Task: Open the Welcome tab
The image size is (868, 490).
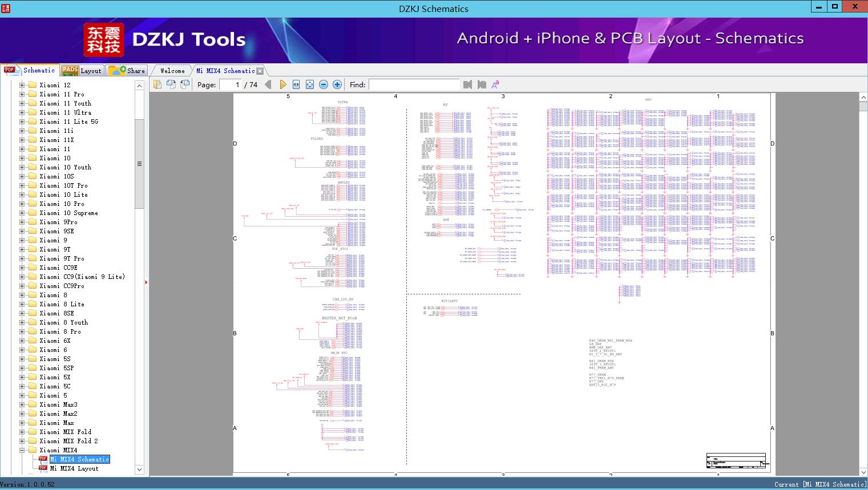Action: coord(172,71)
